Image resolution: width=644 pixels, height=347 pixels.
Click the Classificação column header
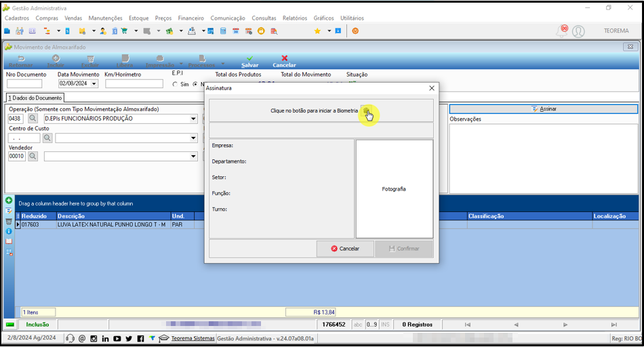530,216
